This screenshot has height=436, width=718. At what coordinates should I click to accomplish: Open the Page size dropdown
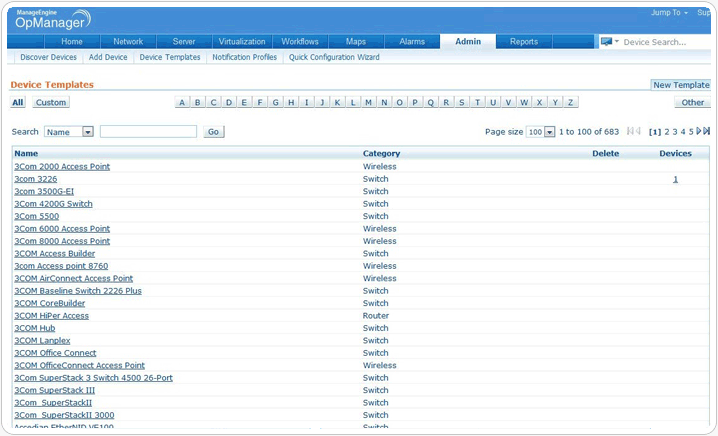(540, 132)
